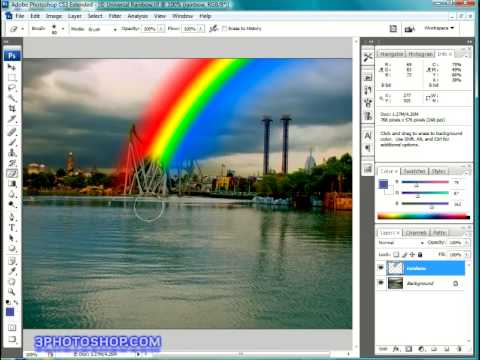The height and width of the screenshot is (360, 480).
Task: Select the Path Selection tool
Action: point(12,238)
